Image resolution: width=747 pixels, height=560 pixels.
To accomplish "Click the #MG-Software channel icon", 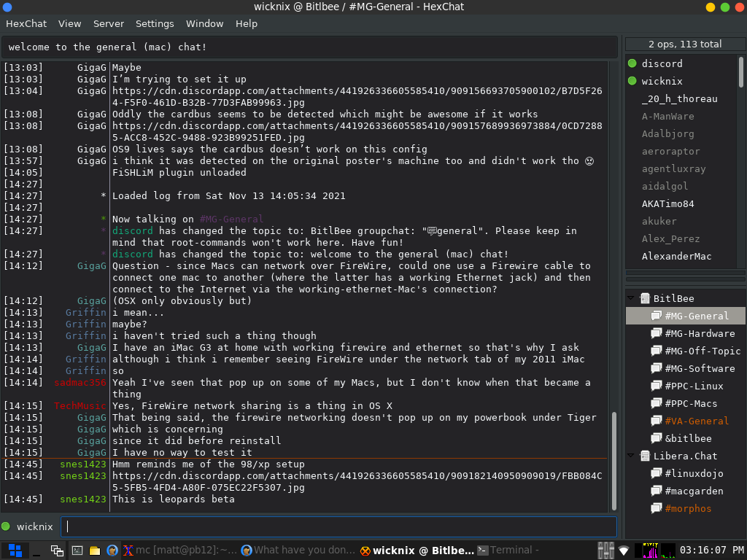I will click(657, 368).
